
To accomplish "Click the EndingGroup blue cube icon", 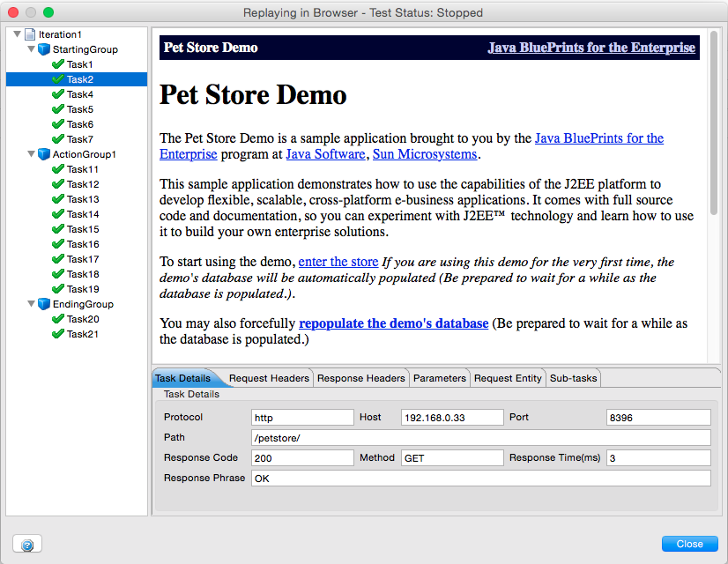I will tap(44, 304).
